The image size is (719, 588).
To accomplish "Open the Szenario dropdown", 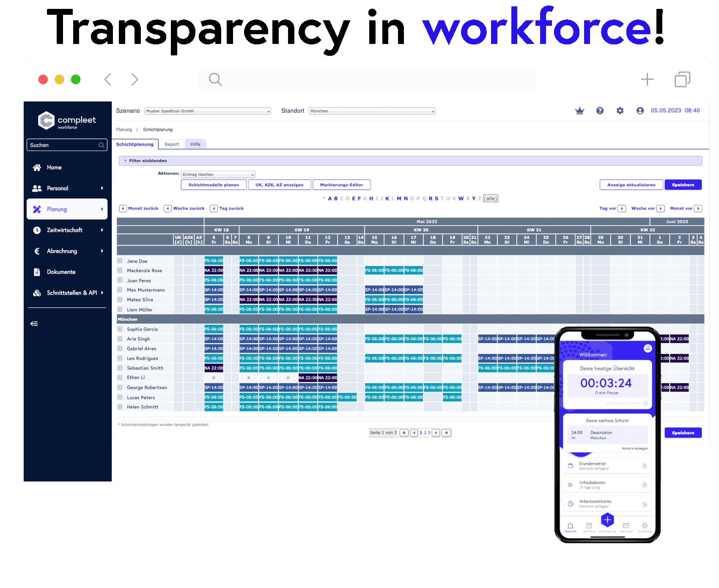I will pos(208,111).
